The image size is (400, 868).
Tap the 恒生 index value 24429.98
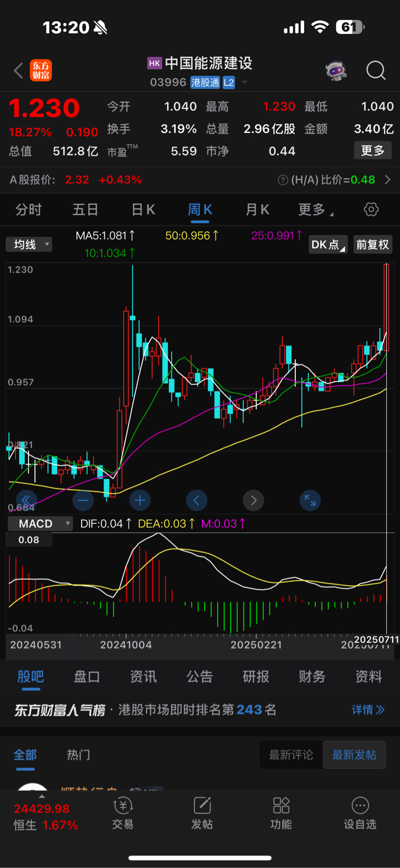point(42,809)
